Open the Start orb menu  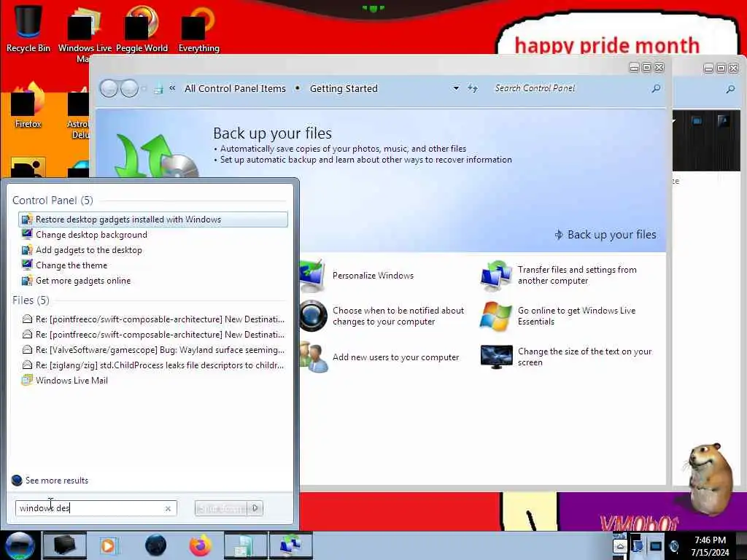[x=20, y=545]
